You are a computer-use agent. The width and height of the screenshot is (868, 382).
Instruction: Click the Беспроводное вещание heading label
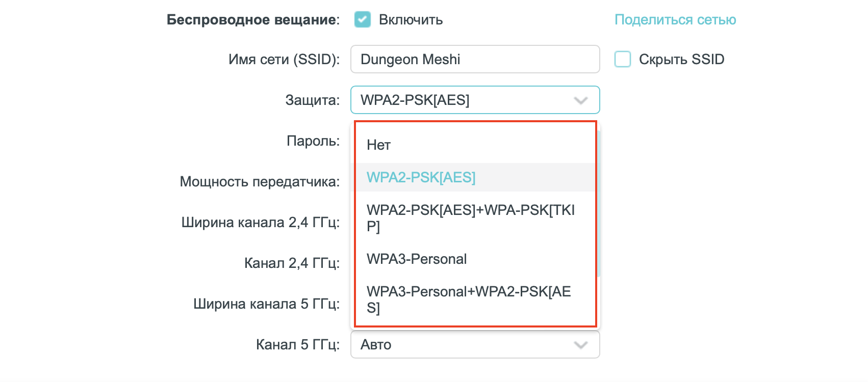253,20
